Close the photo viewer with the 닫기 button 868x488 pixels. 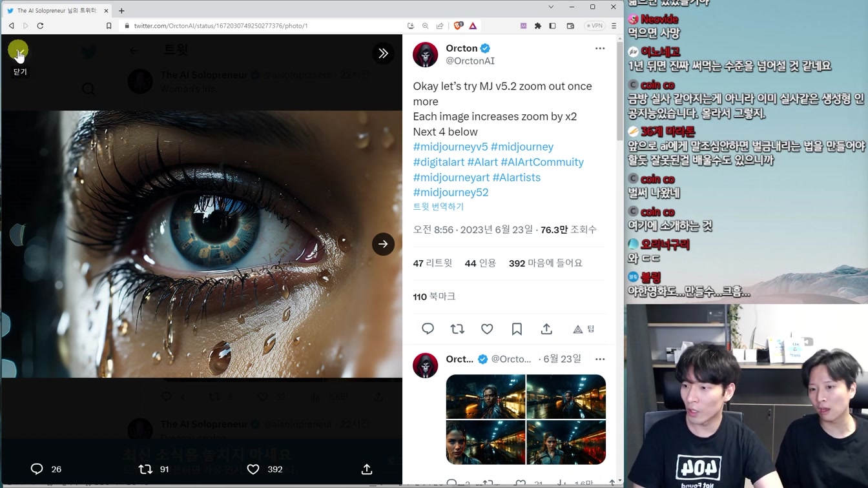click(18, 51)
